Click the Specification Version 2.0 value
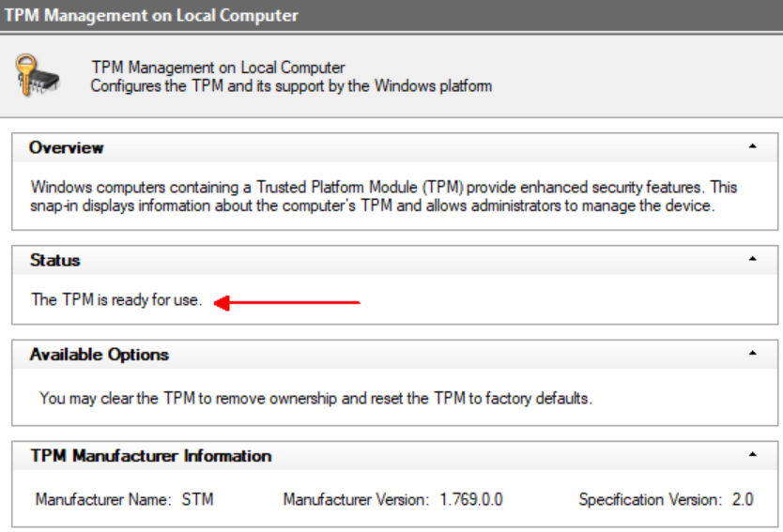The height and width of the screenshot is (532, 783). 742,499
